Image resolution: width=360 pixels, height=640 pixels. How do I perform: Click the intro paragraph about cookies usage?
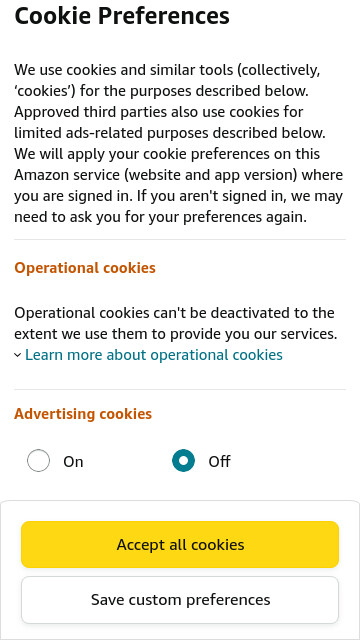[x=179, y=144]
